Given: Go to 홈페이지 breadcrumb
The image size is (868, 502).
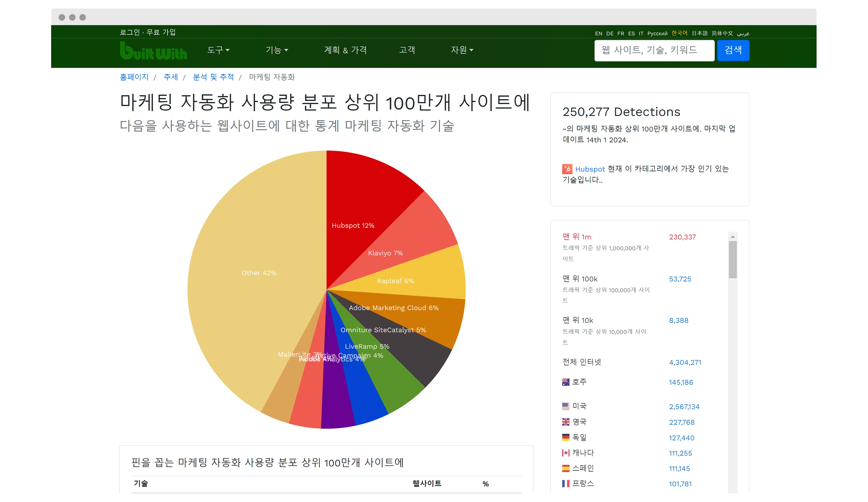Looking at the screenshot, I should 134,77.
